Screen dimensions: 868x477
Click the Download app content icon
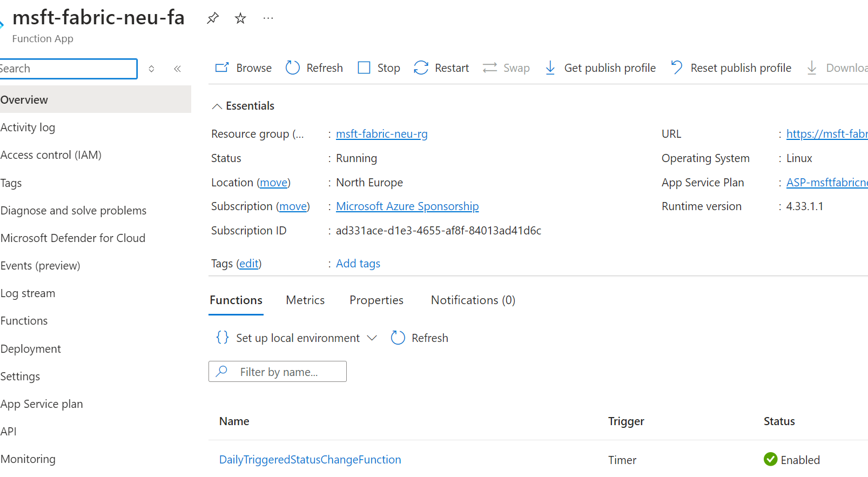pos(811,68)
